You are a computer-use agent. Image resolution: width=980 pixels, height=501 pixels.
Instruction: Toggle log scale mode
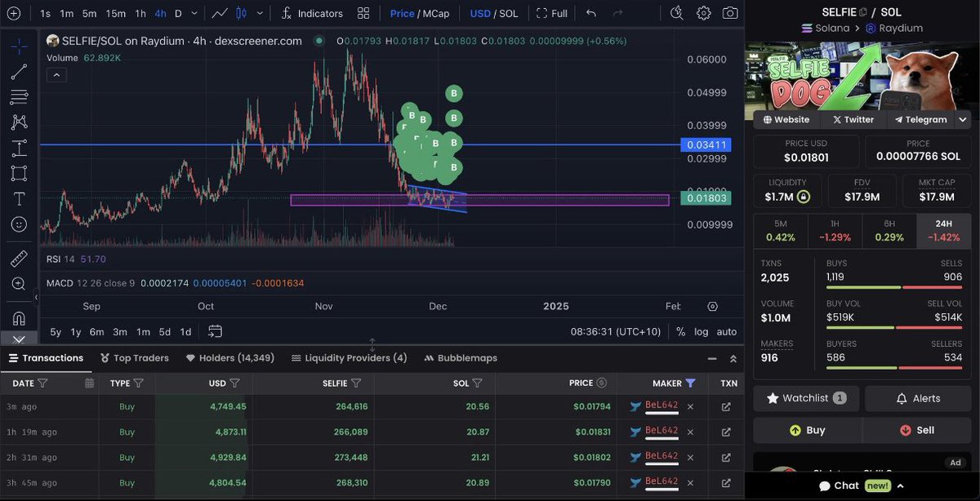(702, 331)
